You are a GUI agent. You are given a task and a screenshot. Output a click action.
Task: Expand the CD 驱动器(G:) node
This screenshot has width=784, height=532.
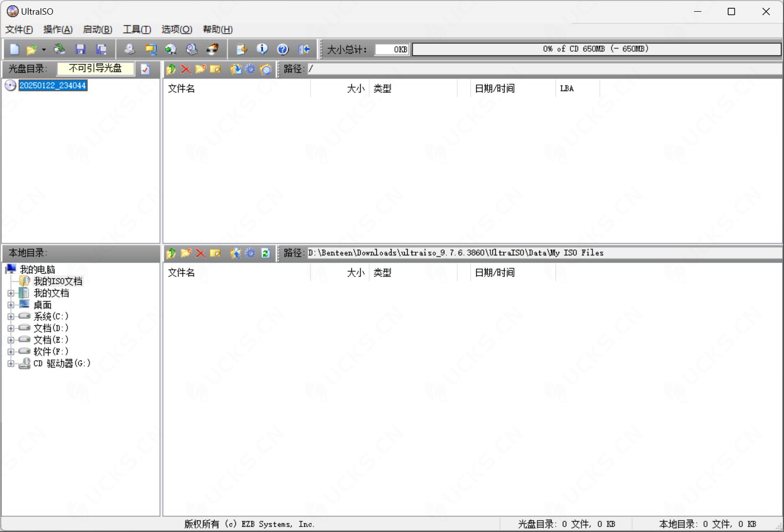coord(11,363)
